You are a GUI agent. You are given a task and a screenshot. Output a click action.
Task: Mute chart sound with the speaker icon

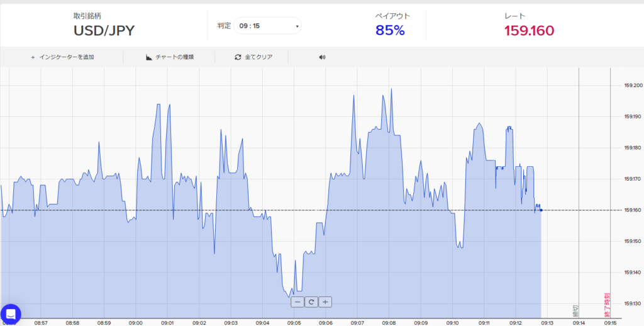pyautogui.click(x=323, y=57)
